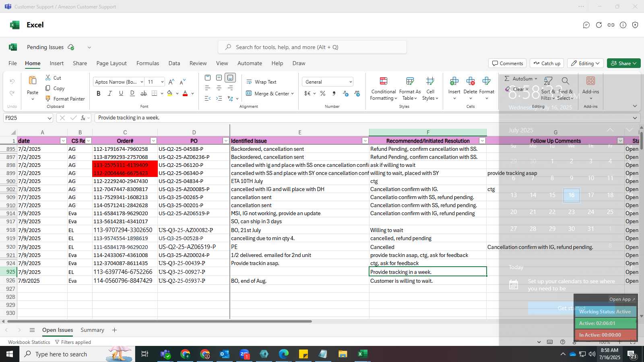
Task: Click the Delete cells icon
Action: 471,81
